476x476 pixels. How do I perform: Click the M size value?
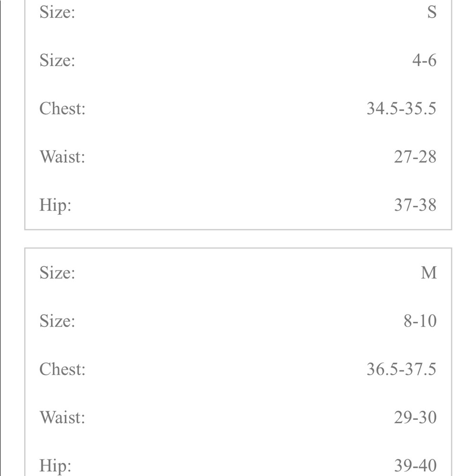(x=429, y=273)
